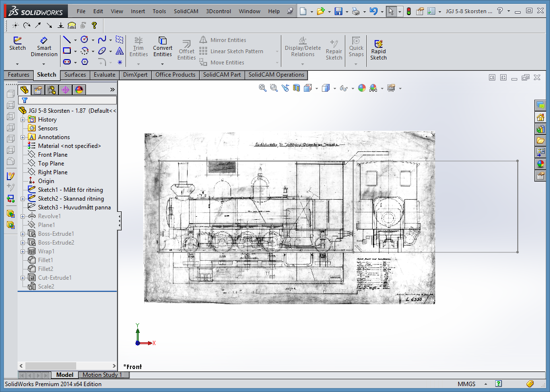Screen dimensions: 550x392
Task: Open the PropertyManager tab
Action: click(38, 90)
